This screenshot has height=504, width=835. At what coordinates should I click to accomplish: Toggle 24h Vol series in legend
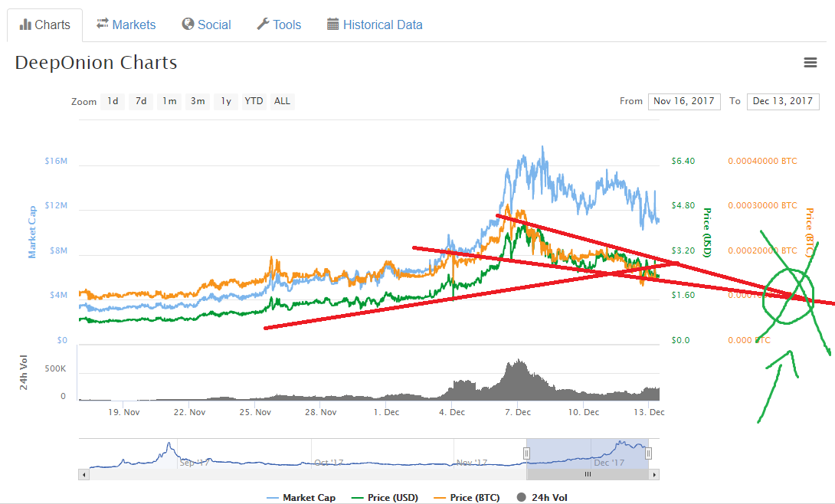[x=542, y=498]
